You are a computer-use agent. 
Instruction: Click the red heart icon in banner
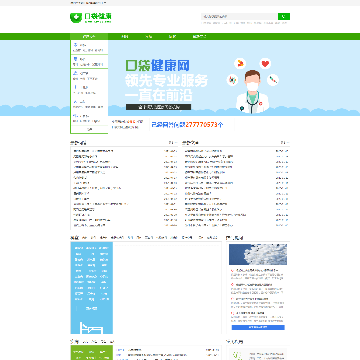pos(265,63)
